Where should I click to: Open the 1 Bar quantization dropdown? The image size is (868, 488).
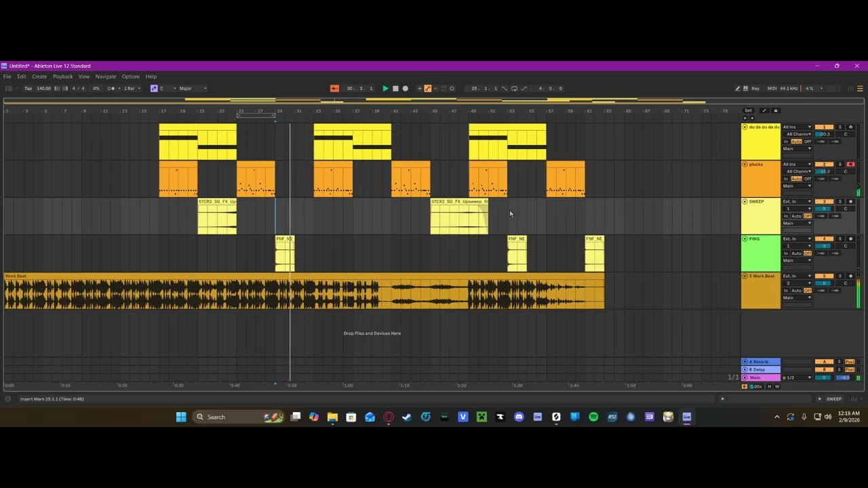131,88
